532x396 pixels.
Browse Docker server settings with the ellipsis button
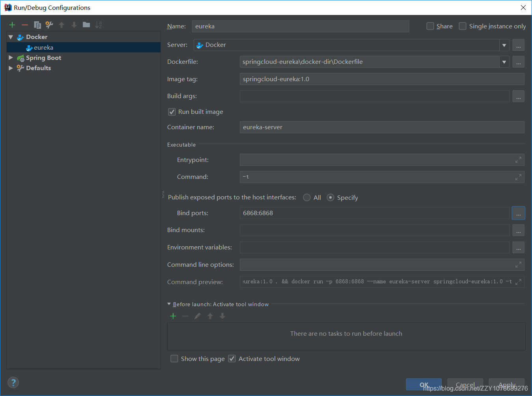click(518, 45)
